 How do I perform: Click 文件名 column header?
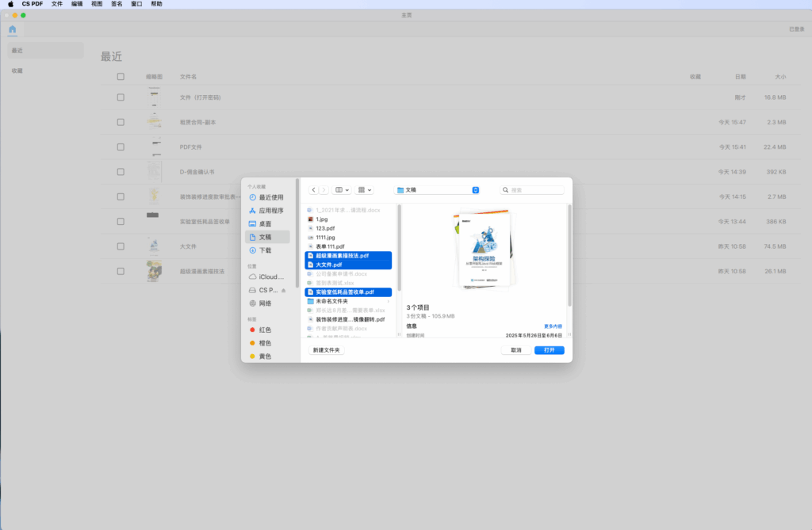point(188,77)
